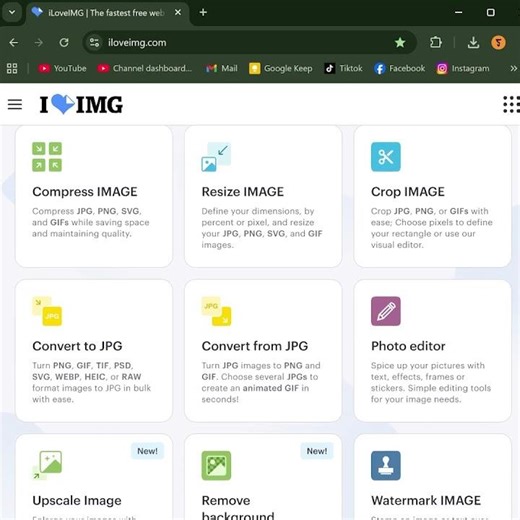The height and width of the screenshot is (520, 520).
Task: Open the Compress IMAGE tool icon
Action: pyautogui.click(x=47, y=157)
